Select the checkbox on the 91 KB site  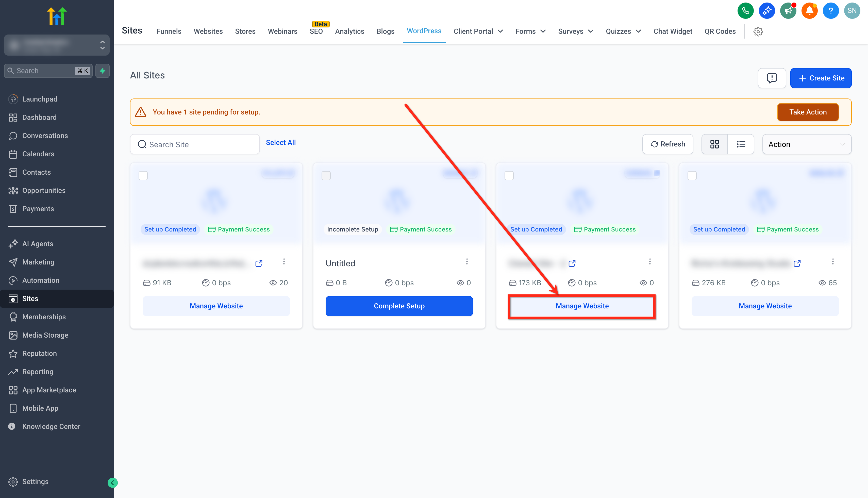[x=143, y=176]
